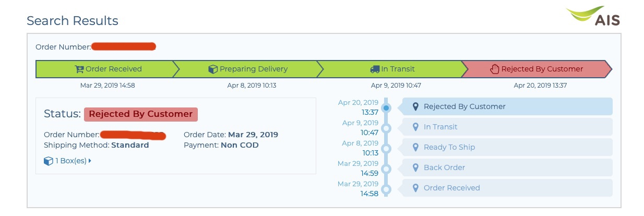Image resolution: width=644 pixels, height=216 pixels.
Task: Open the Rejected By Customer progress step
Action: pyautogui.click(x=537, y=69)
